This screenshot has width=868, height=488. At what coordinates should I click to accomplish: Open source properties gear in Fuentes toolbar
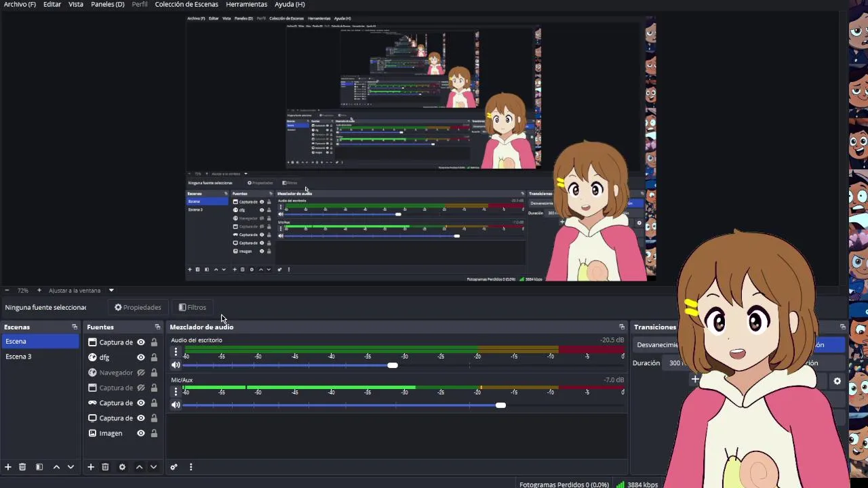[122, 467]
